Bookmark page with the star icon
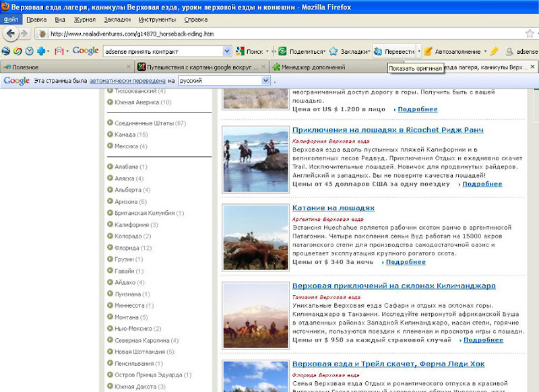 (530, 34)
